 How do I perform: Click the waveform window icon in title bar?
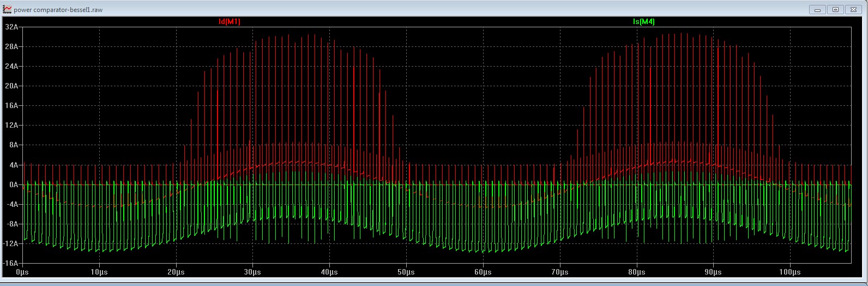point(7,10)
